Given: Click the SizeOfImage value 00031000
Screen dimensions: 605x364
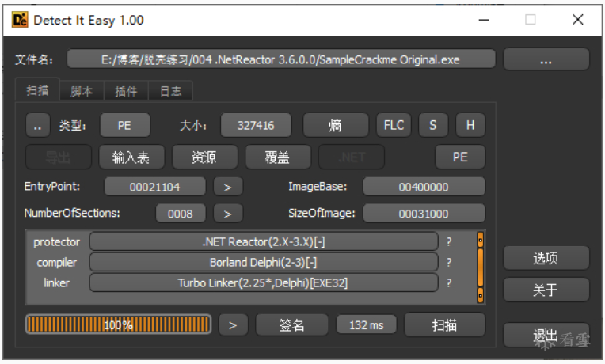Looking at the screenshot, I should point(424,214).
